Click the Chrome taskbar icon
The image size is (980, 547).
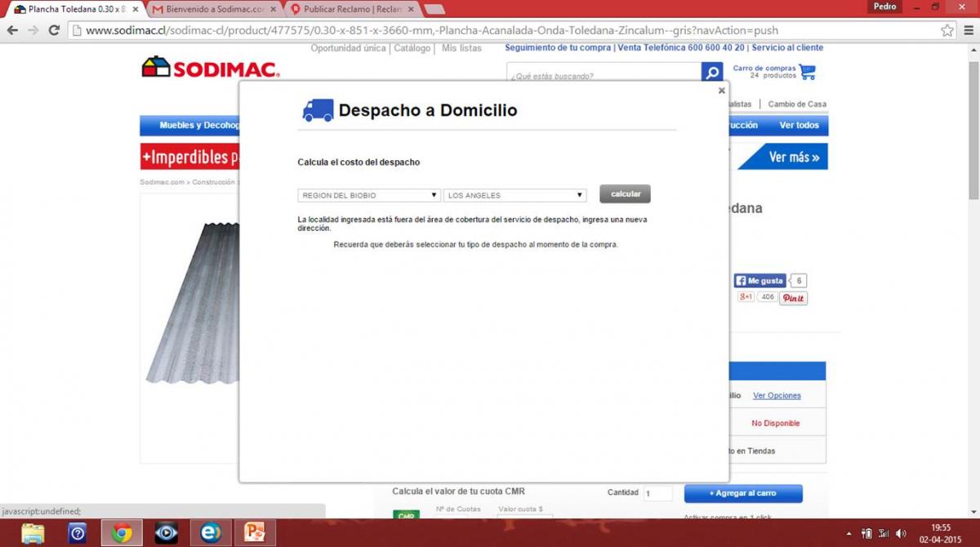coord(122,533)
